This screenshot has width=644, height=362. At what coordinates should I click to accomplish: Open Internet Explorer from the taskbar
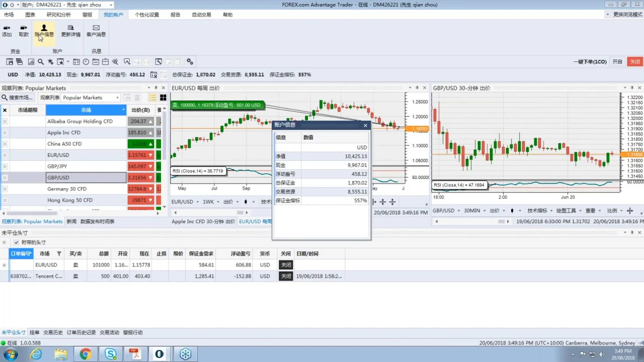point(36,354)
